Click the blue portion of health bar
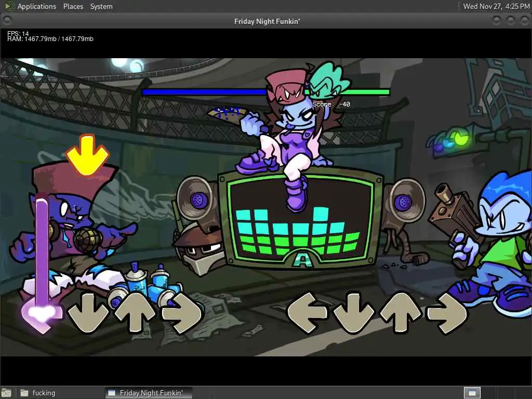The width and height of the screenshot is (532, 399). 205,92
